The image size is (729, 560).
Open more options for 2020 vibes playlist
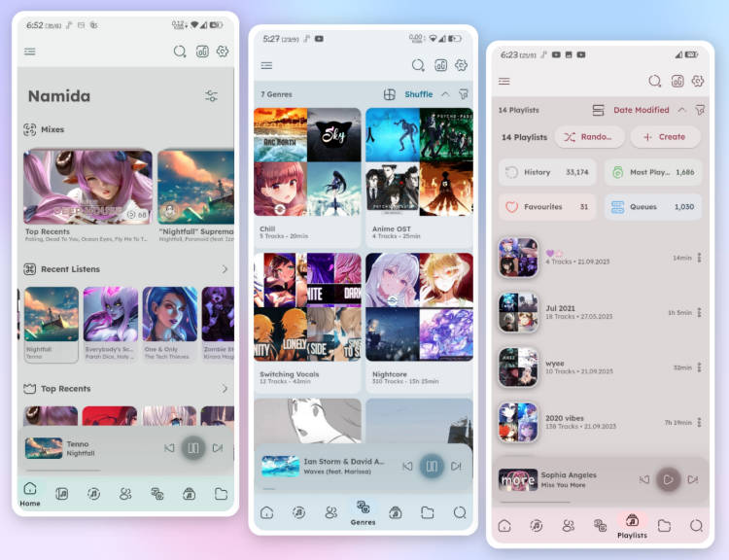pos(699,422)
